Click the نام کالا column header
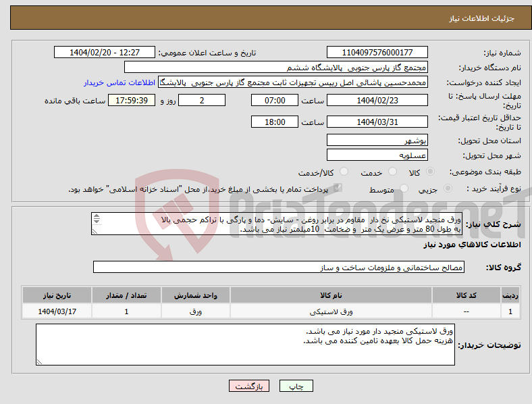 [x=331, y=295]
